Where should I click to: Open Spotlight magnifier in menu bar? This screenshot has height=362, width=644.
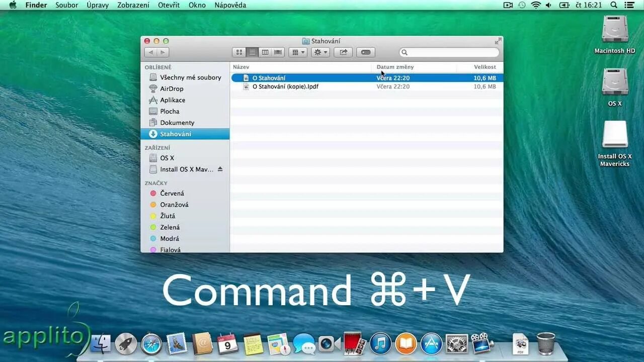(614, 5)
